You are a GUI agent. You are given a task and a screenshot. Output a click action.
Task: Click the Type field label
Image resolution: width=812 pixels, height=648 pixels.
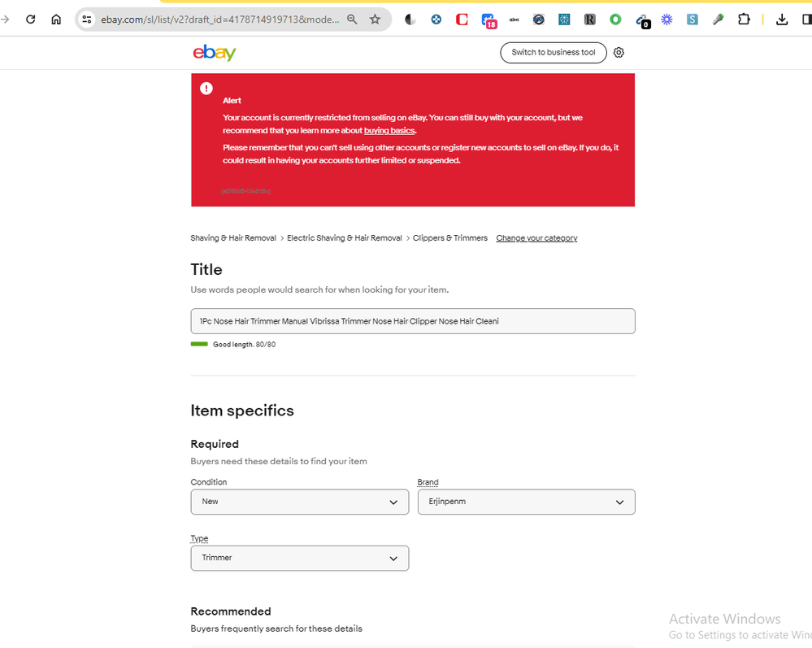(199, 538)
